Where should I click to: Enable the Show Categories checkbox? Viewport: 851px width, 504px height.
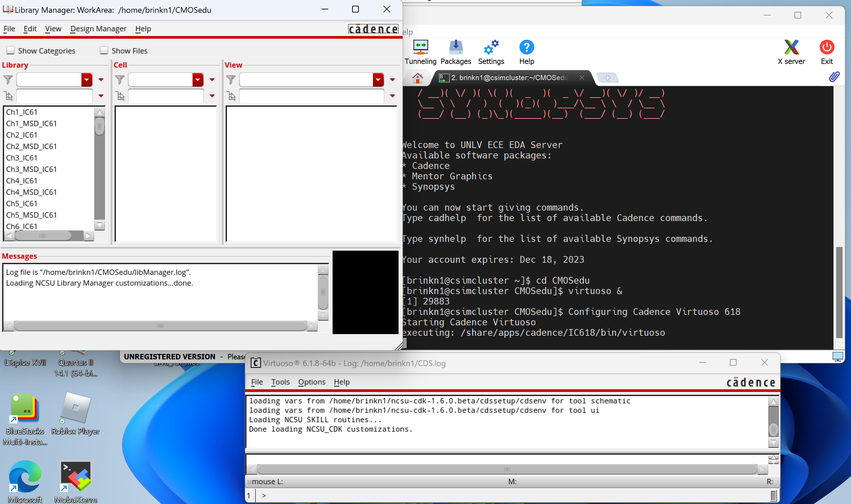(10, 50)
